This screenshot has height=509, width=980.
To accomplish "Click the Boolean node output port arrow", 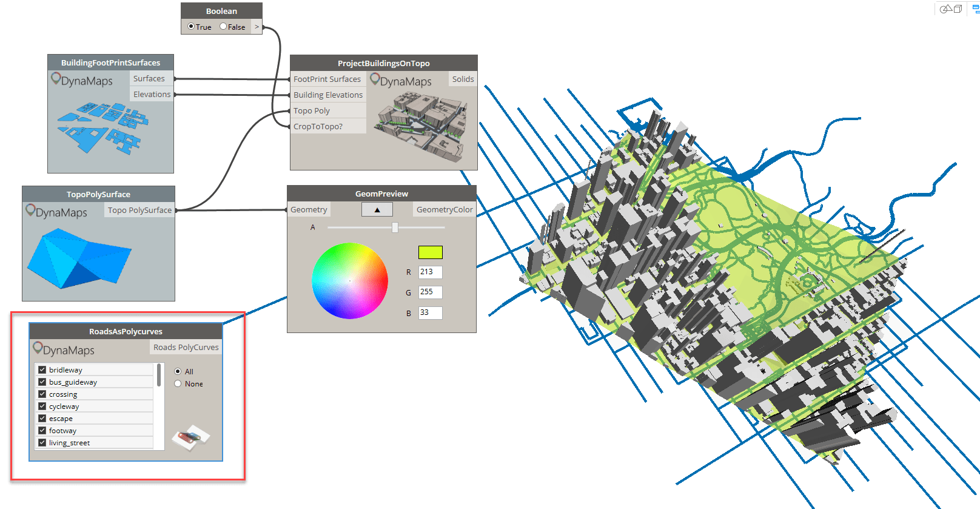I will click(x=257, y=27).
